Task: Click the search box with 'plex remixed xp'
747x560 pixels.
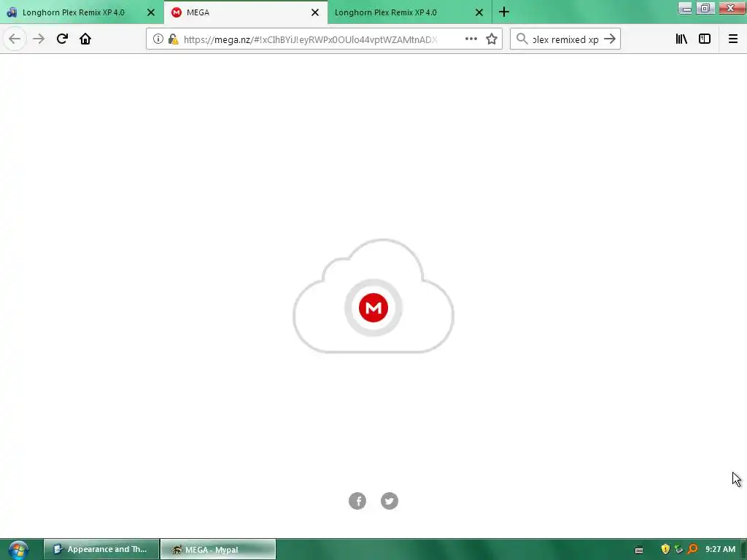Action: (x=565, y=39)
